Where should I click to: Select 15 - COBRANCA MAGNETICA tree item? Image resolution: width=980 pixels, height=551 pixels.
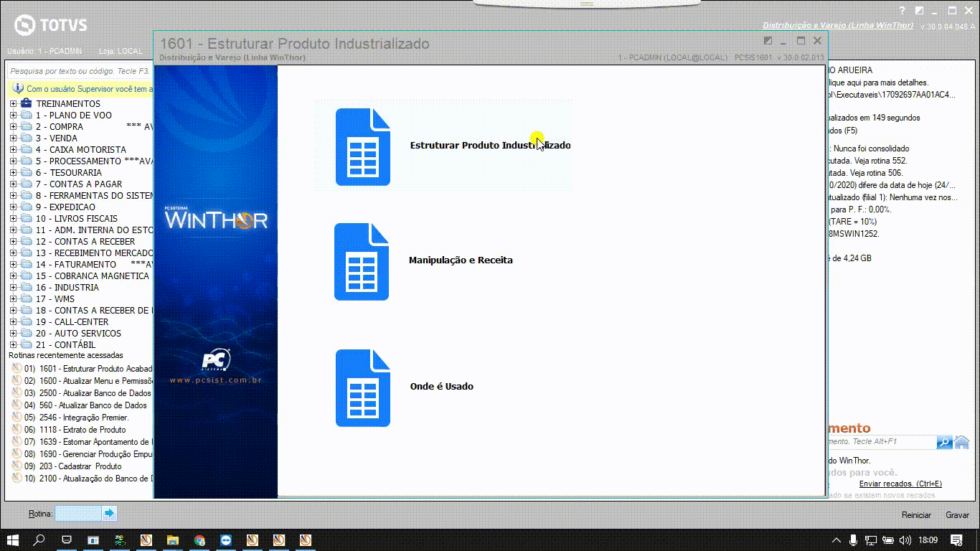[x=93, y=276]
